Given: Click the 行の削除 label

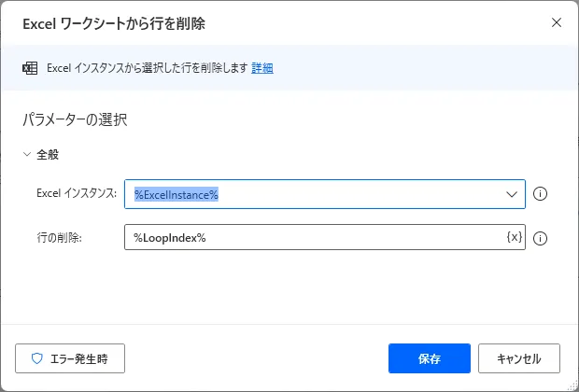Looking at the screenshot, I should coord(59,238).
